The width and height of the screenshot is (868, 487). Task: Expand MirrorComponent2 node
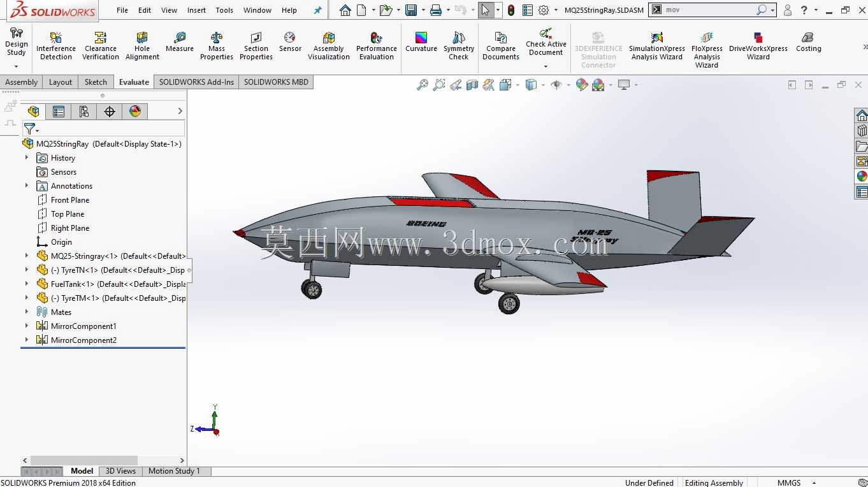[x=27, y=340]
